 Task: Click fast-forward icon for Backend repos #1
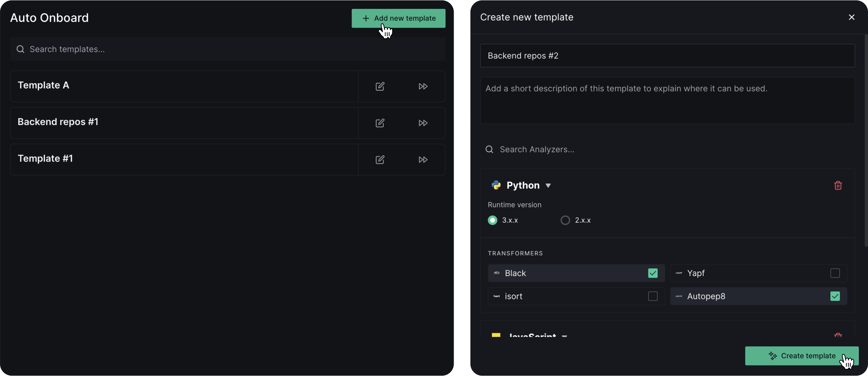[423, 123]
